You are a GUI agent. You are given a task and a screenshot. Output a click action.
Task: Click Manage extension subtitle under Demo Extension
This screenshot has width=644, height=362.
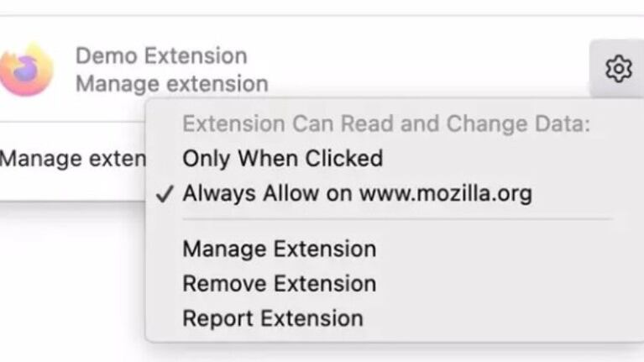[x=171, y=84]
